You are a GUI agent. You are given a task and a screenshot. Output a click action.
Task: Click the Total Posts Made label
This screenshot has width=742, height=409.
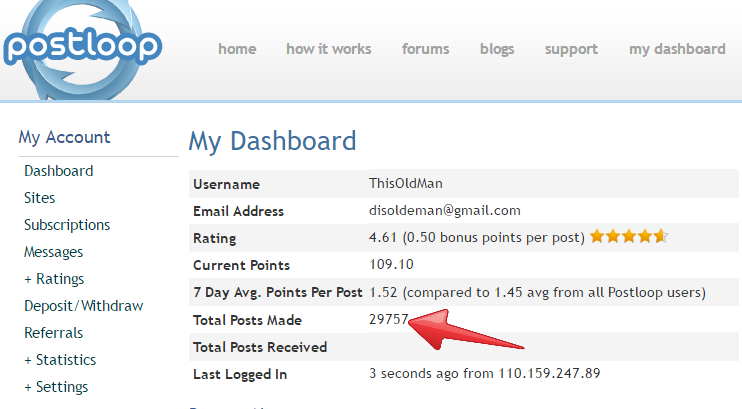[x=247, y=320]
